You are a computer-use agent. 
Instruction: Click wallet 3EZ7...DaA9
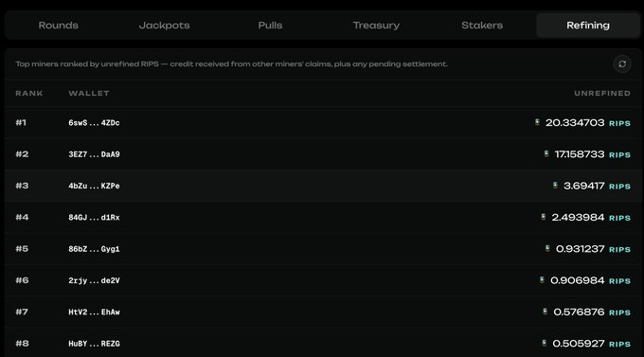tap(94, 154)
